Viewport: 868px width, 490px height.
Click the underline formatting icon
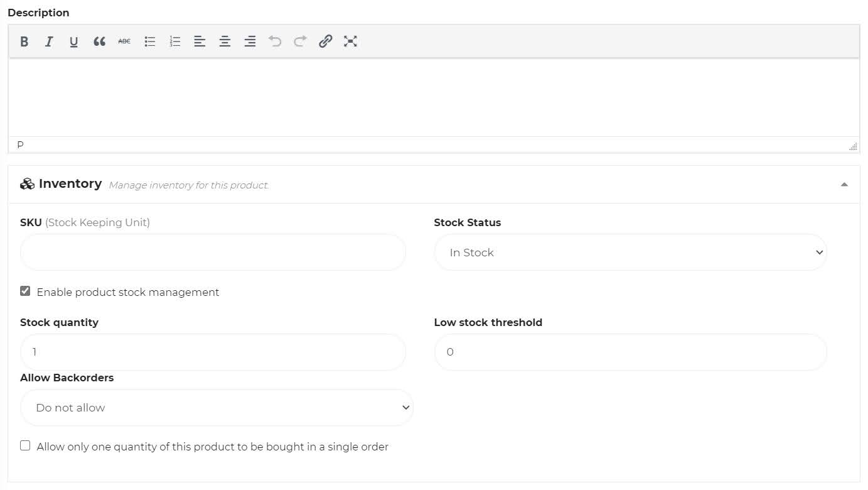coord(74,41)
